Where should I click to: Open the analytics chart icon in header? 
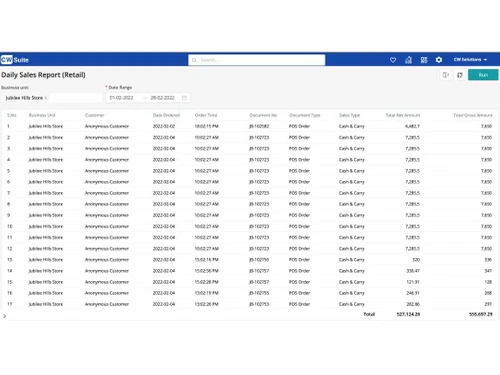408,60
